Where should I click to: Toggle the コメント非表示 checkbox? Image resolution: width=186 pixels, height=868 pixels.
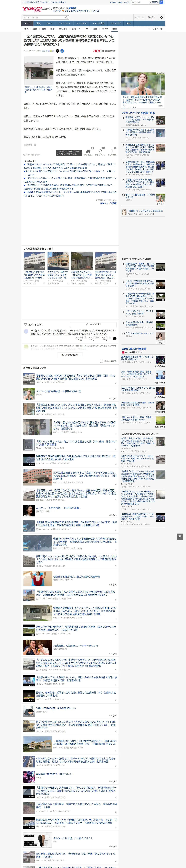click(102, 361)
